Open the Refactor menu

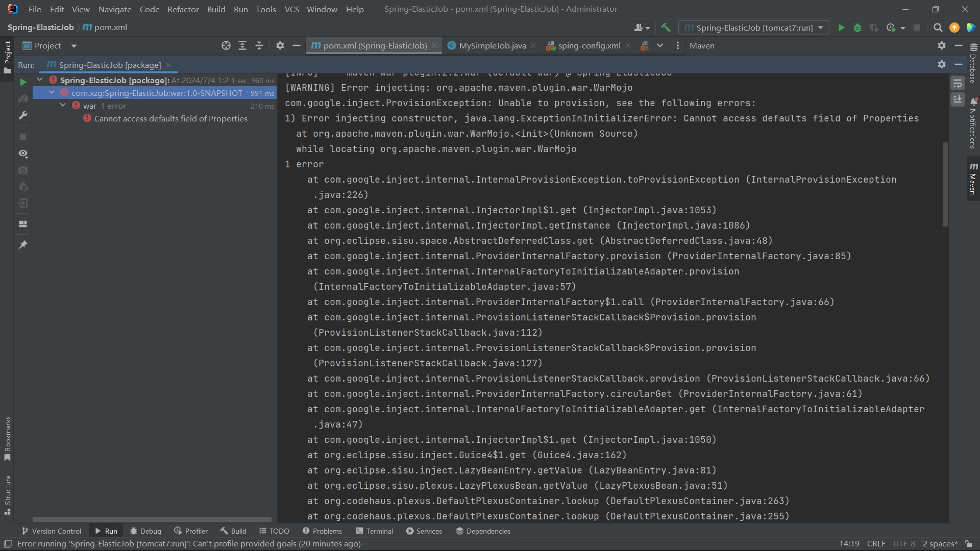click(x=183, y=9)
